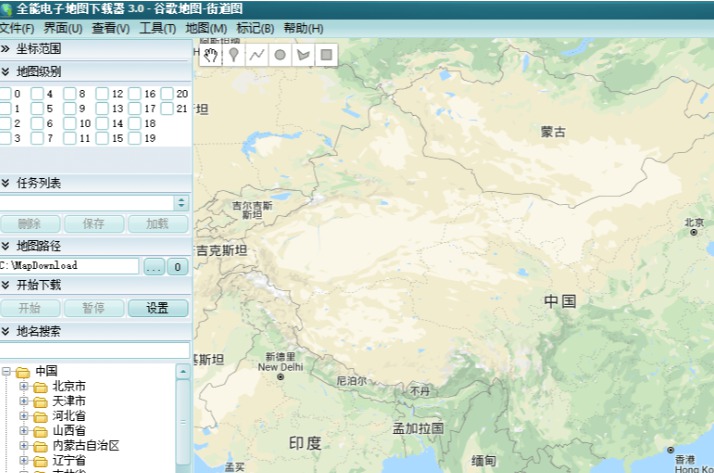Select the hand pan tool
This screenshot has height=473, width=714.
tap(210, 55)
